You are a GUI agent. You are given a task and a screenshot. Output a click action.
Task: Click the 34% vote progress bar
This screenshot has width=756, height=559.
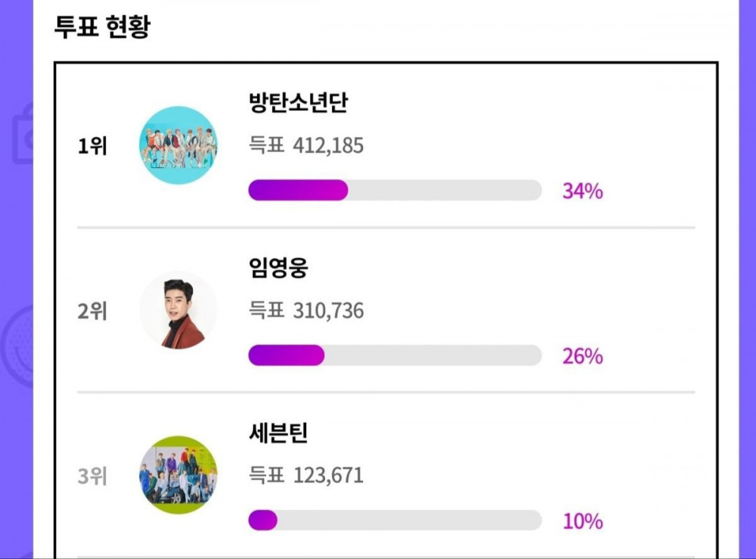395,190
